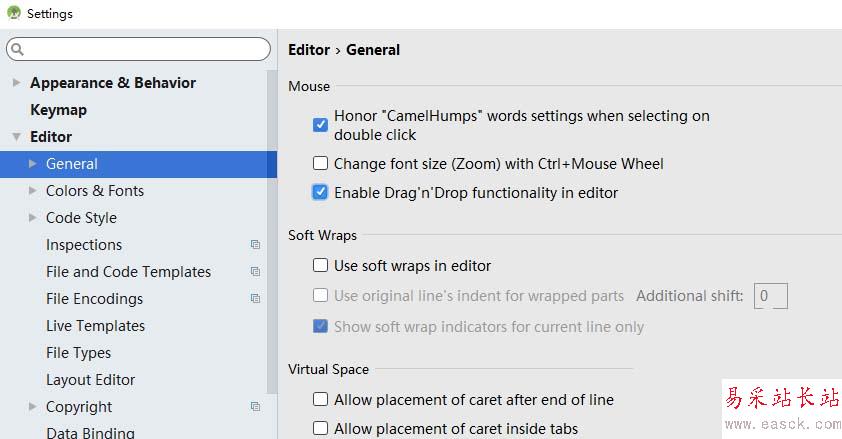The height and width of the screenshot is (439, 842).
Task: Expand the Colors & Fonts node
Action: coord(33,191)
